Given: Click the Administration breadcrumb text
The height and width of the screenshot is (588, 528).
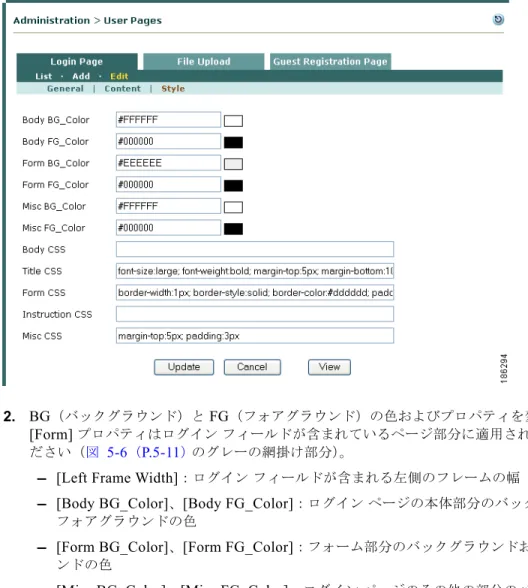Looking at the screenshot, I should pyautogui.click(x=52, y=20).
